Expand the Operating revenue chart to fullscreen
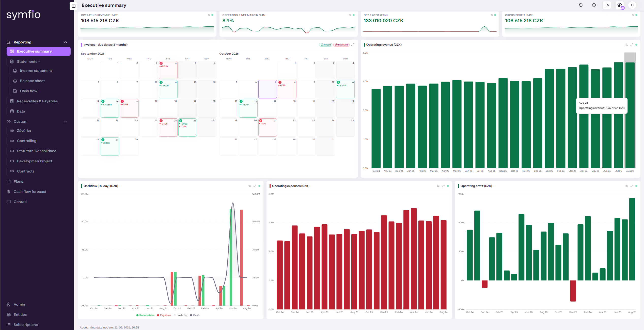This screenshot has width=644, height=330. click(x=632, y=45)
